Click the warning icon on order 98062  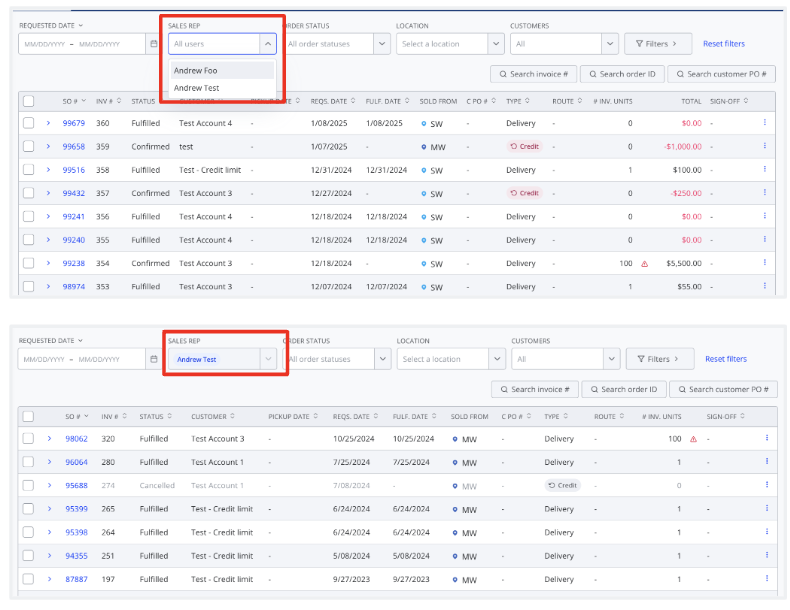[693, 439]
